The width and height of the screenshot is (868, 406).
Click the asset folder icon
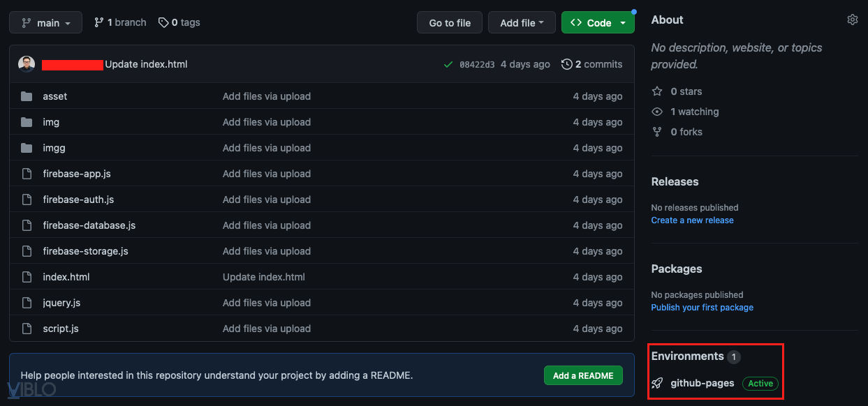(27, 96)
